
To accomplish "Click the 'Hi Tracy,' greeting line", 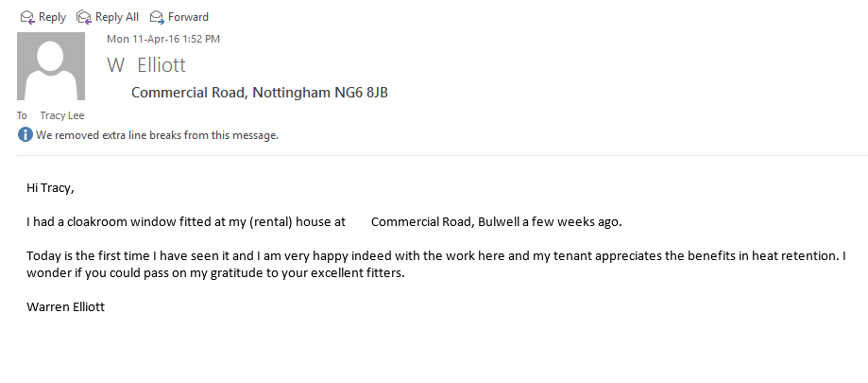I will 50,187.
